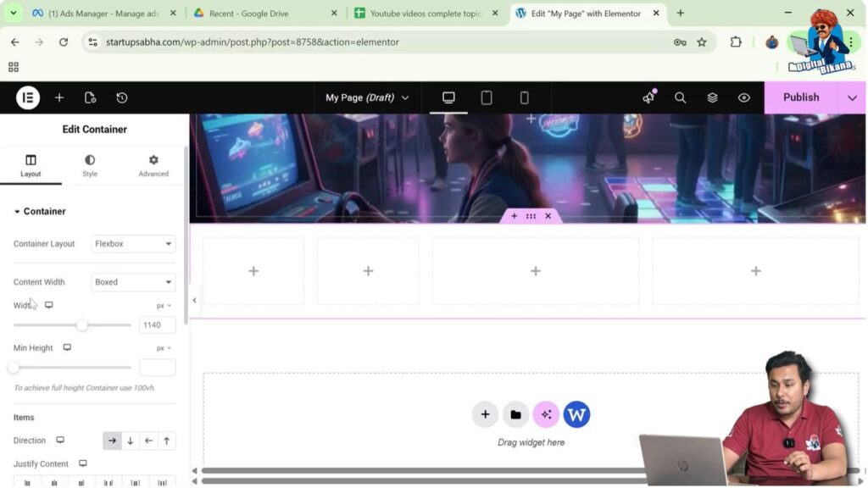The width and height of the screenshot is (868, 488).
Task: Switch to mobile preview mode
Action: tap(525, 97)
